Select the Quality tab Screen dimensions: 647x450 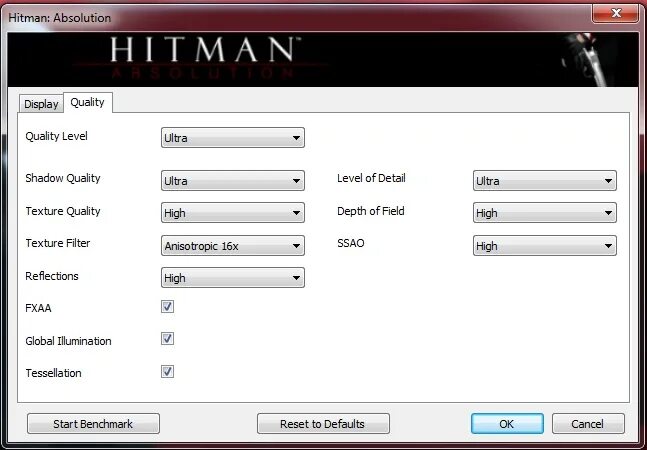(87, 102)
